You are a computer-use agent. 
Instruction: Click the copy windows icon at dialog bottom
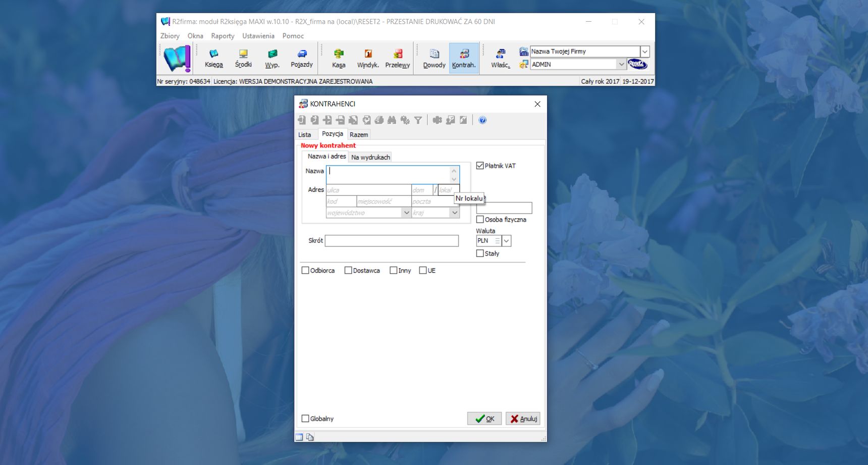[310, 437]
